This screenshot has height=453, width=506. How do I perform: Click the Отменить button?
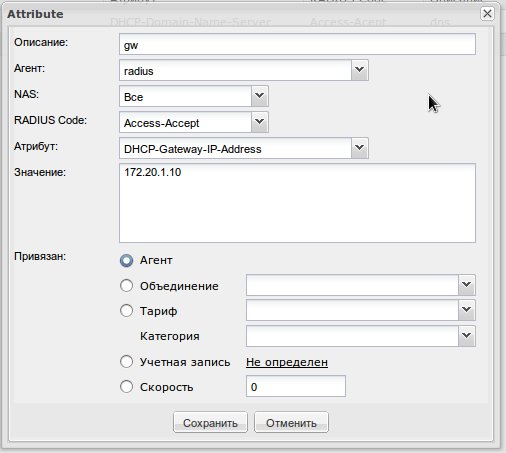click(x=291, y=423)
